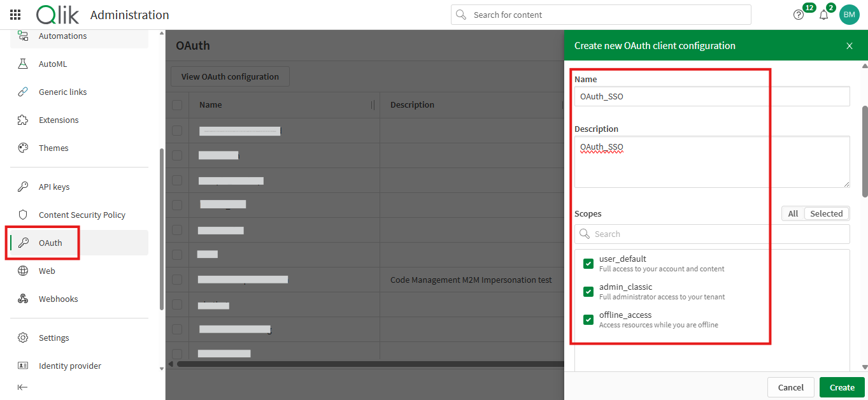Click the help question mark icon

tap(798, 14)
